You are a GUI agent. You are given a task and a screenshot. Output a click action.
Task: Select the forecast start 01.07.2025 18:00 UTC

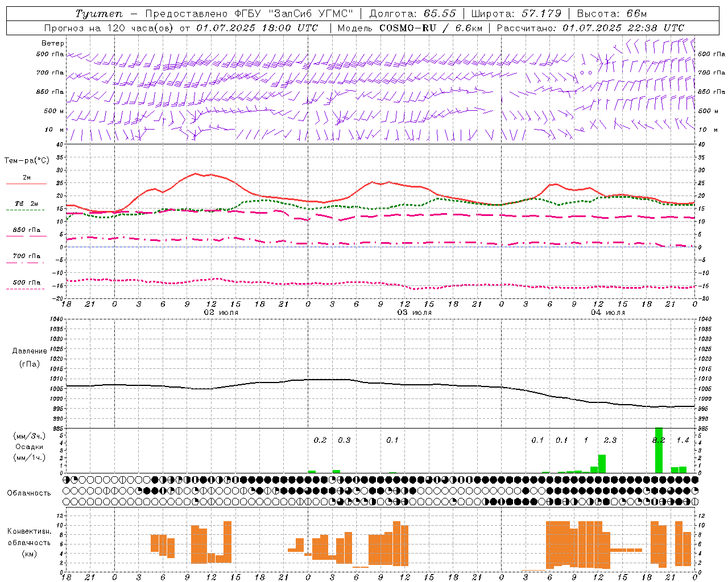point(257,28)
